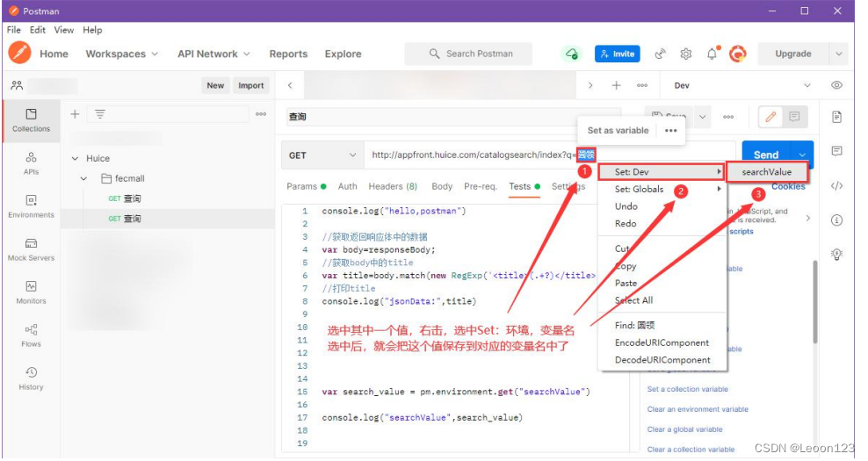The height and width of the screenshot is (461, 868).
Task: Click the filter icon in collections sidebar
Action: coord(99,114)
